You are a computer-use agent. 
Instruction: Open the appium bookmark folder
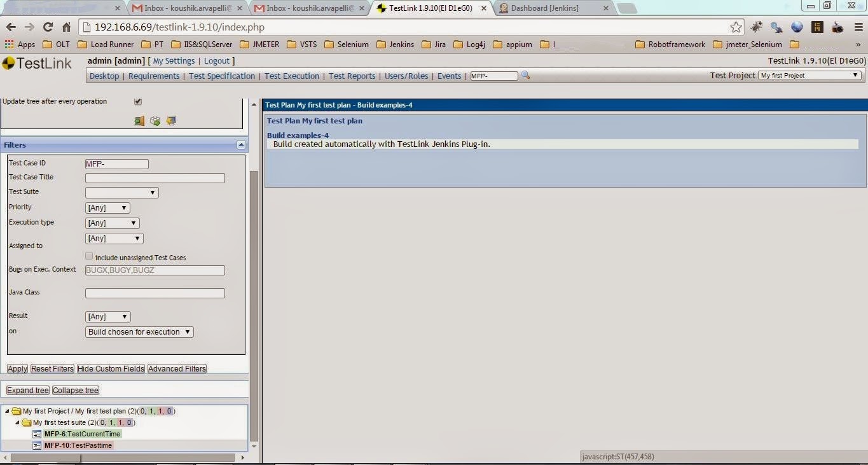[x=513, y=45]
